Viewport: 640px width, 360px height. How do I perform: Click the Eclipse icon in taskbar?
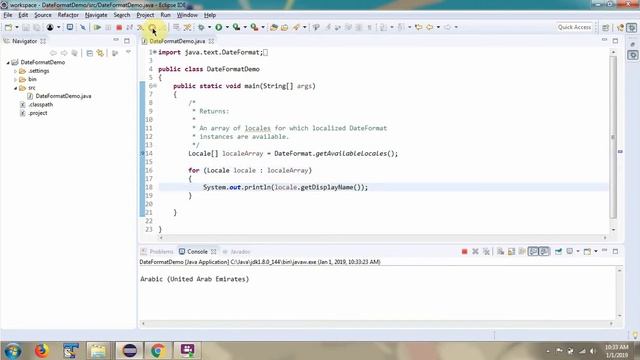[129, 351]
